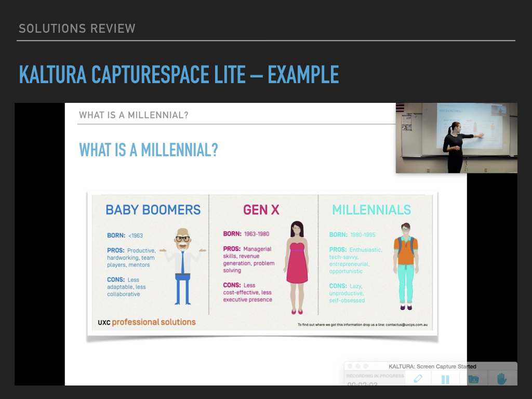The height and width of the screenshot is (399, 532).
Task: Click Millennials 'PROS: Enthusiastic' paragraph
Action: click(x=355, y=260)
